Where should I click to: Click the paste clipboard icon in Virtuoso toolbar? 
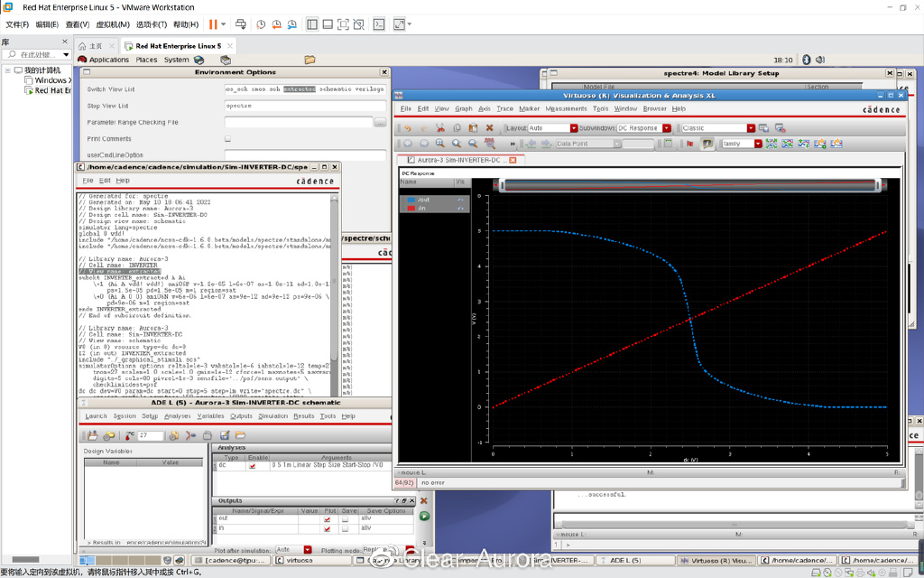(x=473, y=128)
